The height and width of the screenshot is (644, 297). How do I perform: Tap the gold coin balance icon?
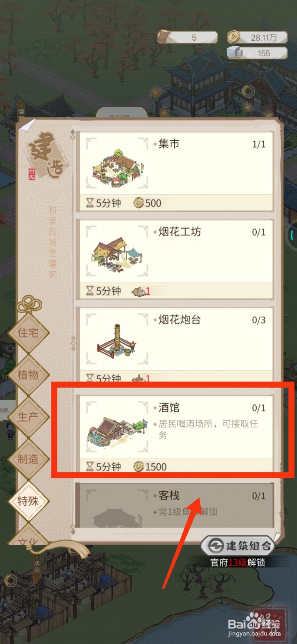click(x=233, y=37)
